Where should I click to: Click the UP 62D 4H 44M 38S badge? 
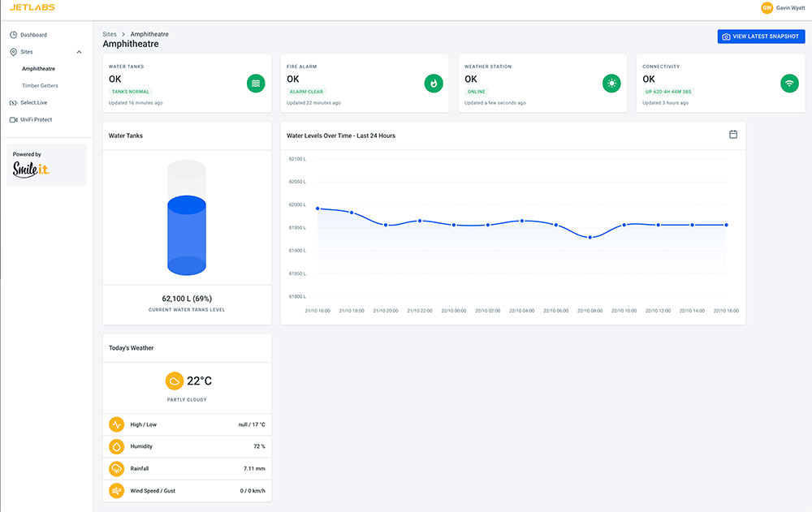668,92
